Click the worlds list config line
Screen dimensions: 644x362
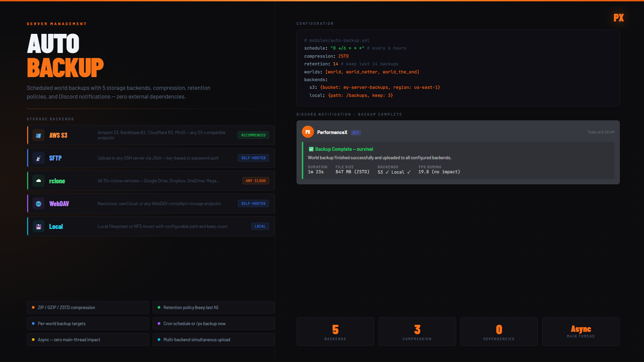pos(362,72)
